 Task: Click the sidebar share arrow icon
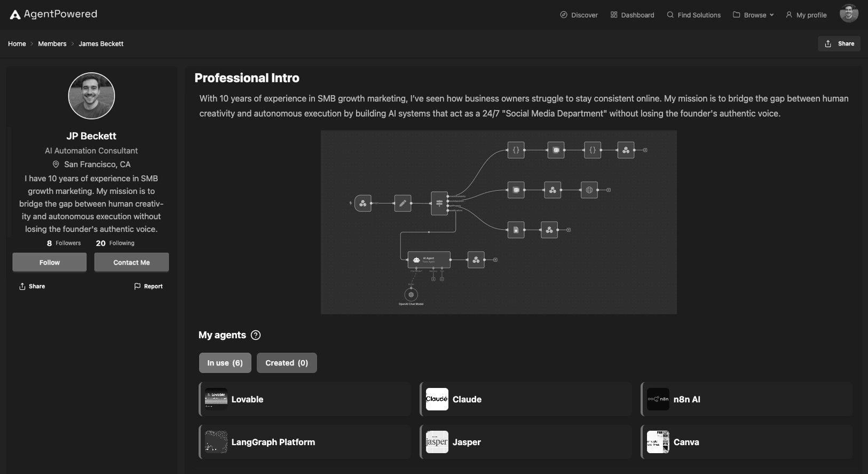(x=22, y=286)
